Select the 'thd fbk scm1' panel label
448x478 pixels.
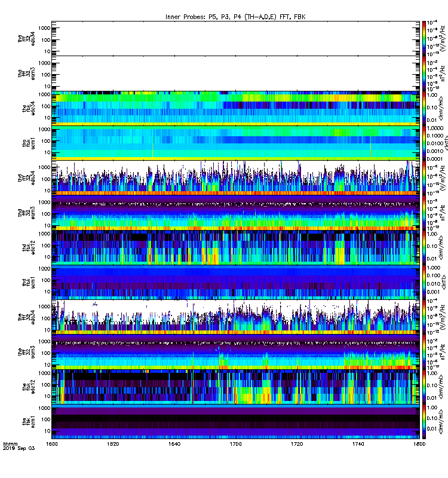[29, 282]
